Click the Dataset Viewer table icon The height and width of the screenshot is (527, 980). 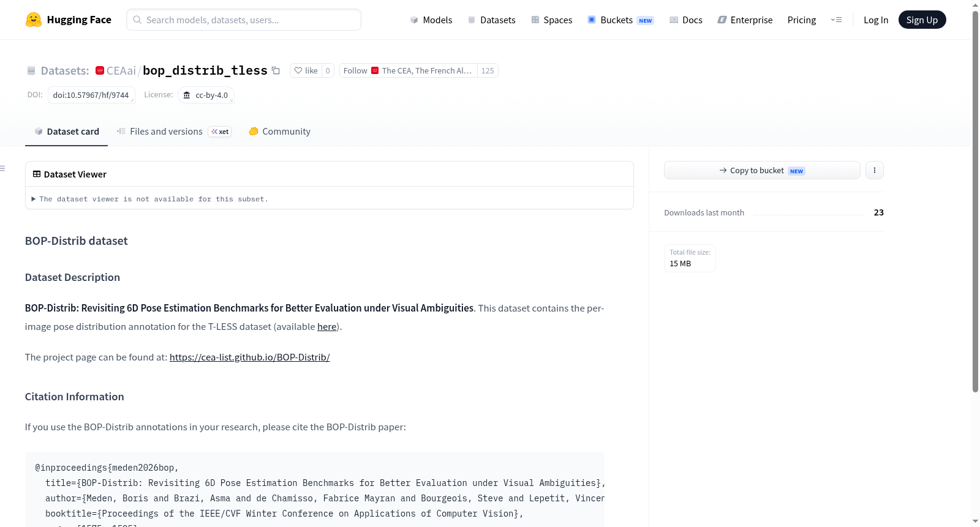(x=37, y=174)
